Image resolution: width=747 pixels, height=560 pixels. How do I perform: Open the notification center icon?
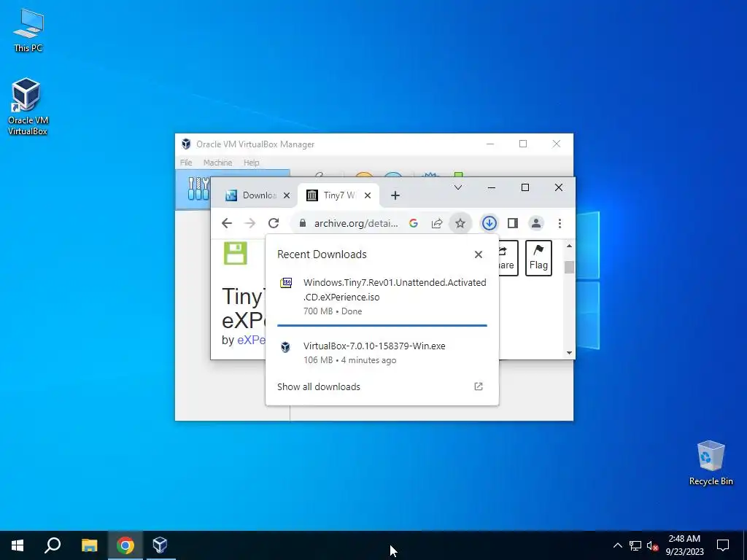coord(723,545)
